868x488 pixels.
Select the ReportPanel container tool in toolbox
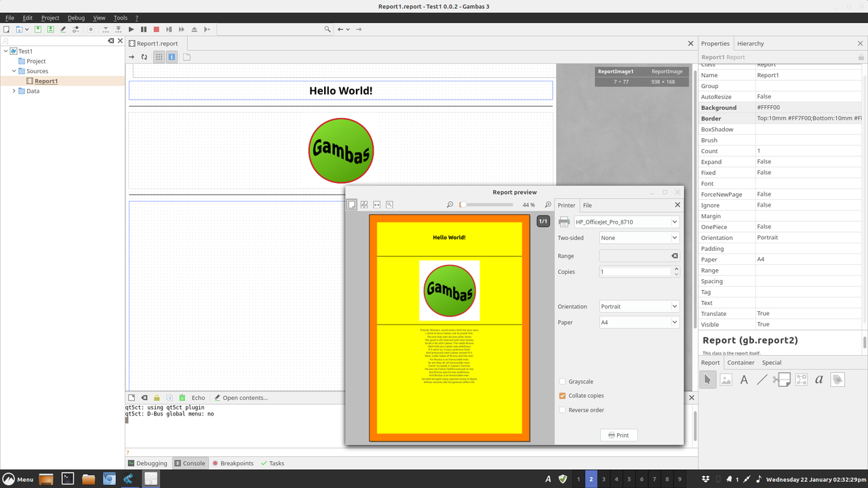[x=801, y=380]
